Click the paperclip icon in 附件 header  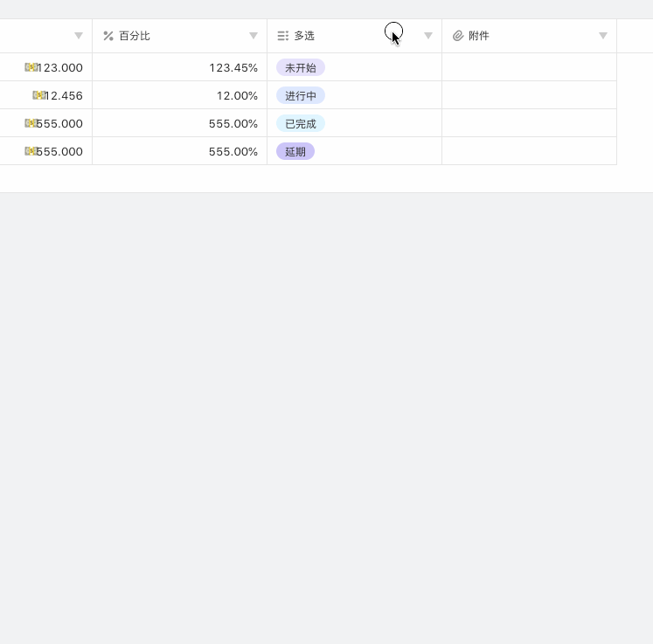(458, 36)
